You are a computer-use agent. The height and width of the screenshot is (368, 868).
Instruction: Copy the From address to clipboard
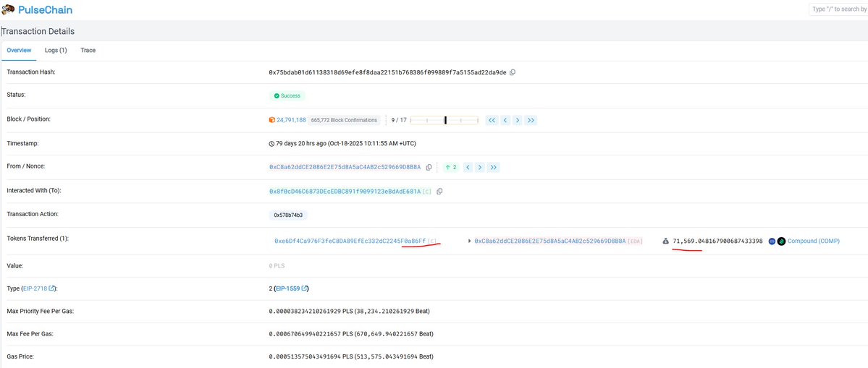429,167
